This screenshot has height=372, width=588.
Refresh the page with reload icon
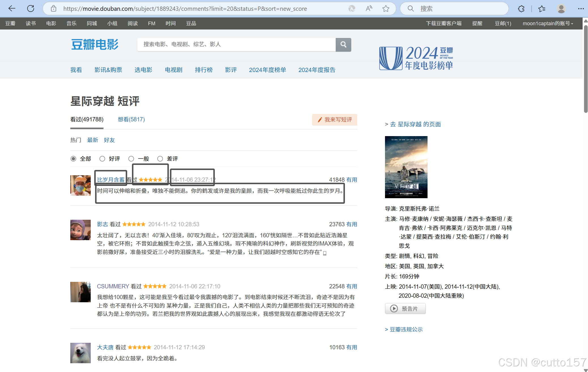[x=31, y=9]
